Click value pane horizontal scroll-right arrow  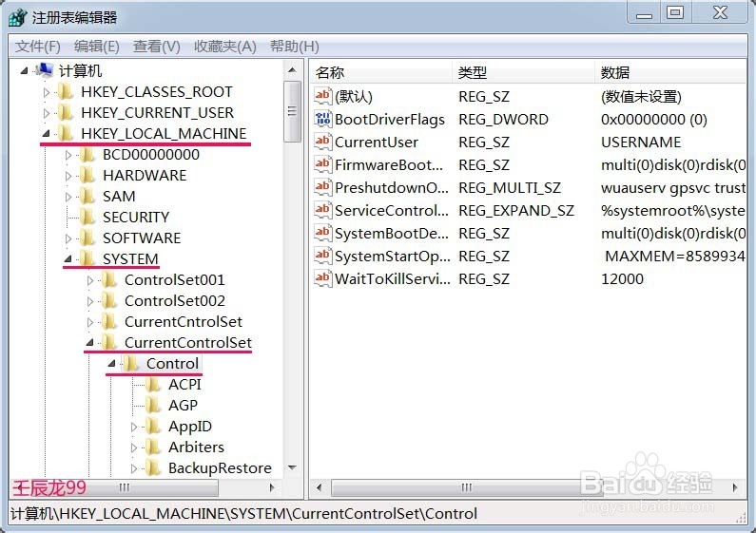click(735, 487)
